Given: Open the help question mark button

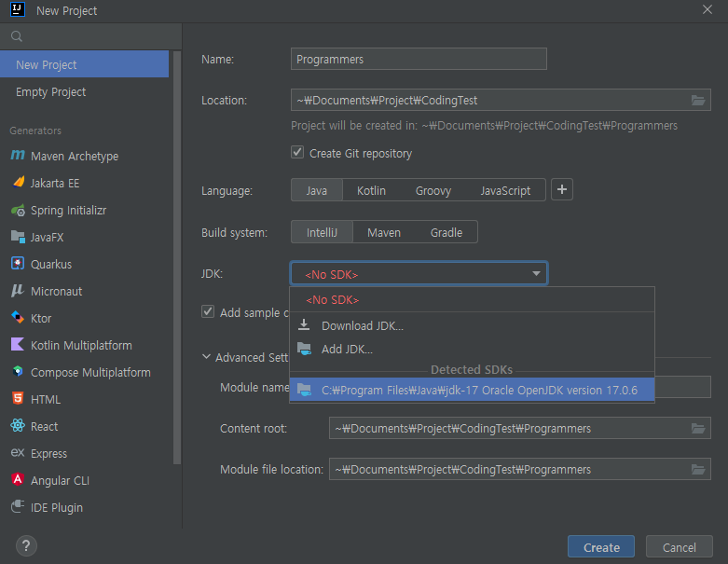Looking at the screenshot, I should (26, 546).
